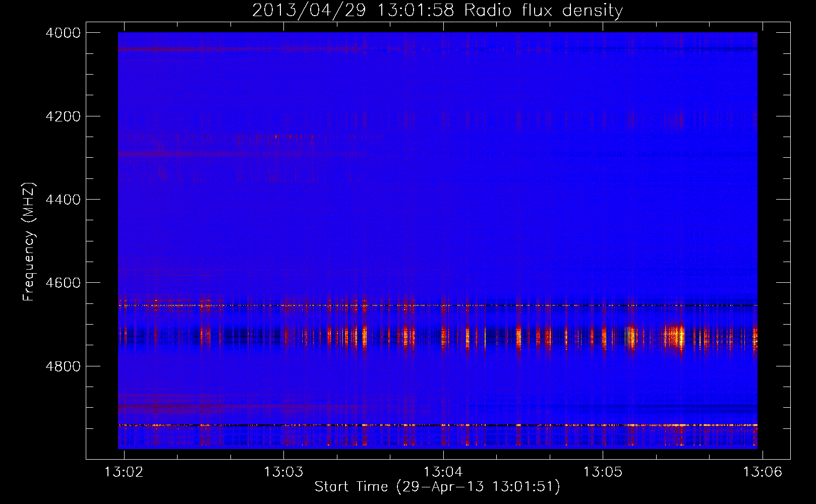Click the 4600 frequency tick label

(63, 283)
